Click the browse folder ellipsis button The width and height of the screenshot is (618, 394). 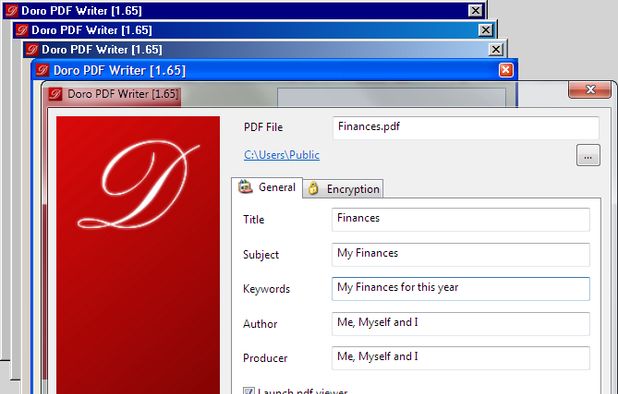(588, 155)
